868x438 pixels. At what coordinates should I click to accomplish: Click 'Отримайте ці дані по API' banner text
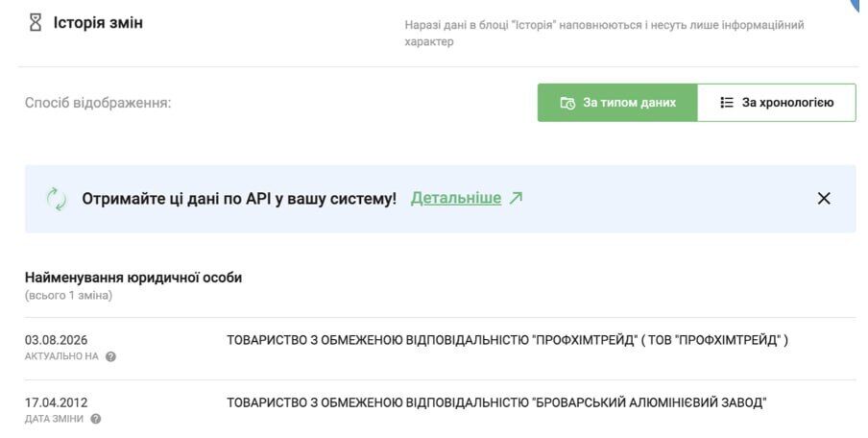pos(239,198)
